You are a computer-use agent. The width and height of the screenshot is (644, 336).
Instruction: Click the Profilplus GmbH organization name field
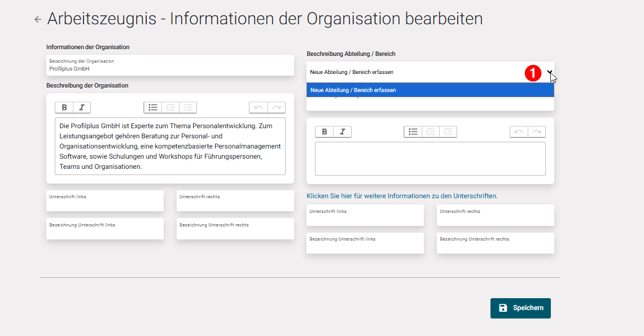[169, 65]
